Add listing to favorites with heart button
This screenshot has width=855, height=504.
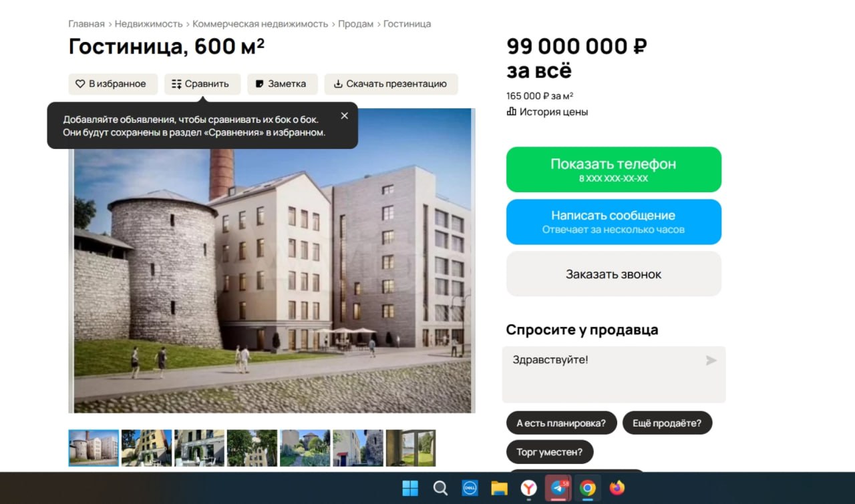[x=113, y=84]
